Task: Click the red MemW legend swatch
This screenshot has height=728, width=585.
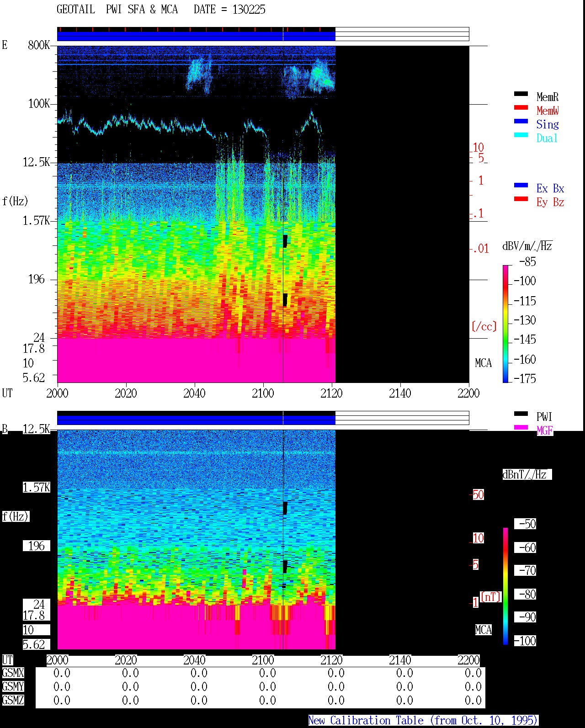Action: 521,107
